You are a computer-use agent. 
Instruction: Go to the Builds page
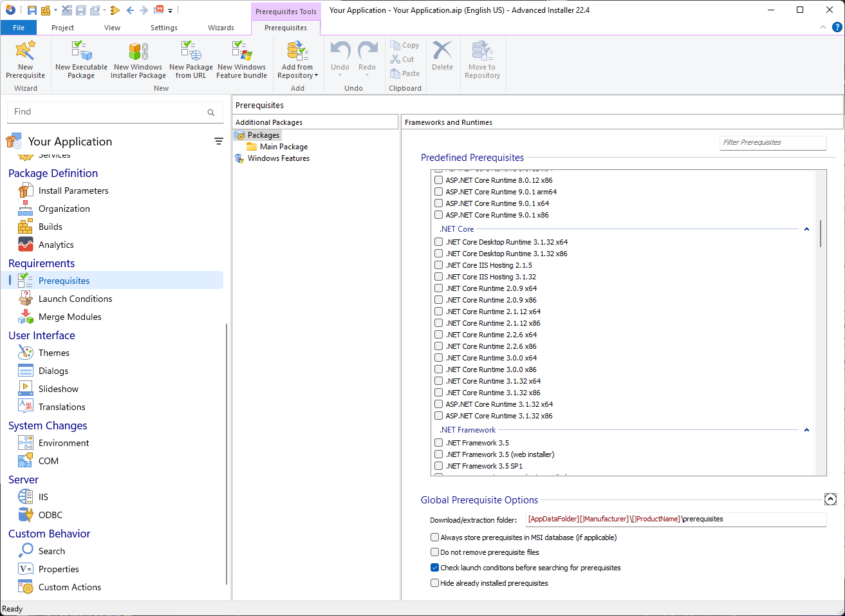pyautogui.click(x=50, y=227)
